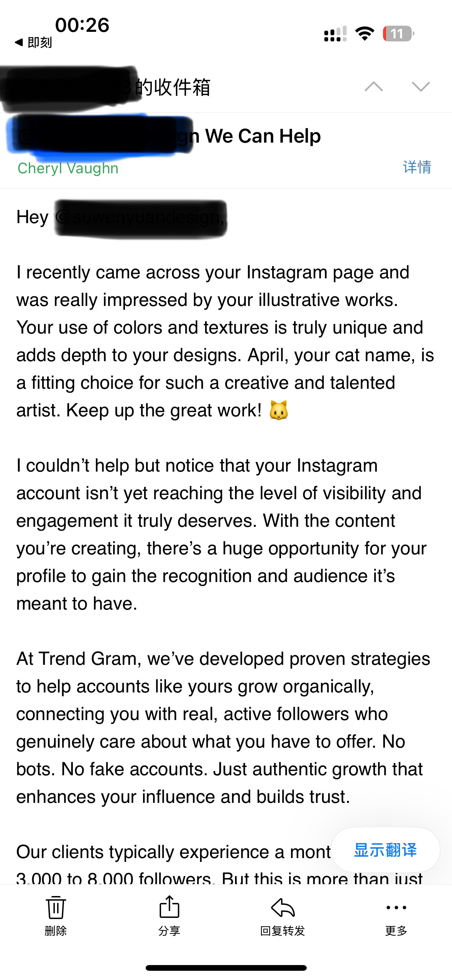Expand sender details via 详情
This screenshot has width=452, height=980.
click(417, 167)
